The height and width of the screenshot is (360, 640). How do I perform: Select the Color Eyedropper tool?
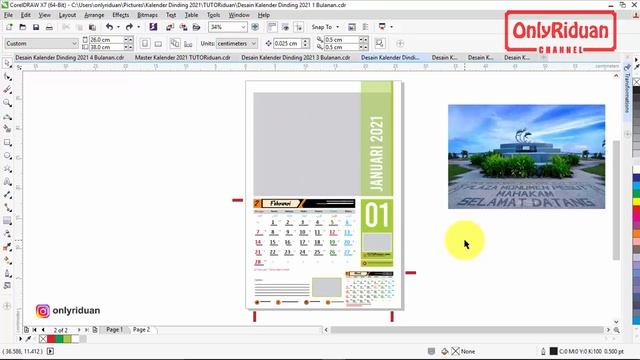pyautogui.click(x=7, y=247)
